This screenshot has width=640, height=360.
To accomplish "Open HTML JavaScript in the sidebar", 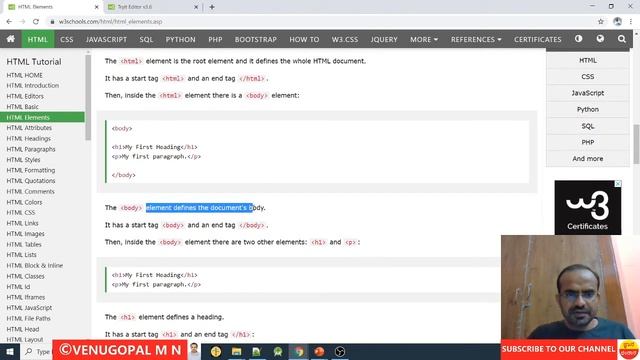I will click(29, 308).
